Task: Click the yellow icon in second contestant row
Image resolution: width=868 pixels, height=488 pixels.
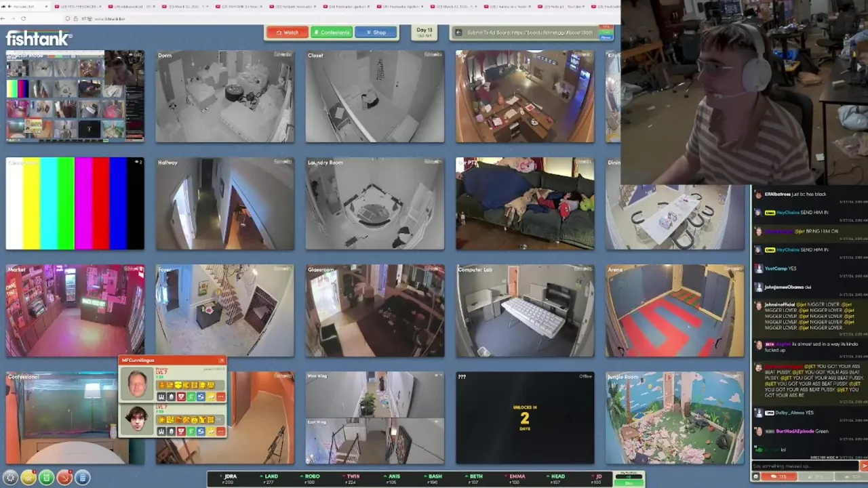Action: pyautogui.click(x=211, y=431)
